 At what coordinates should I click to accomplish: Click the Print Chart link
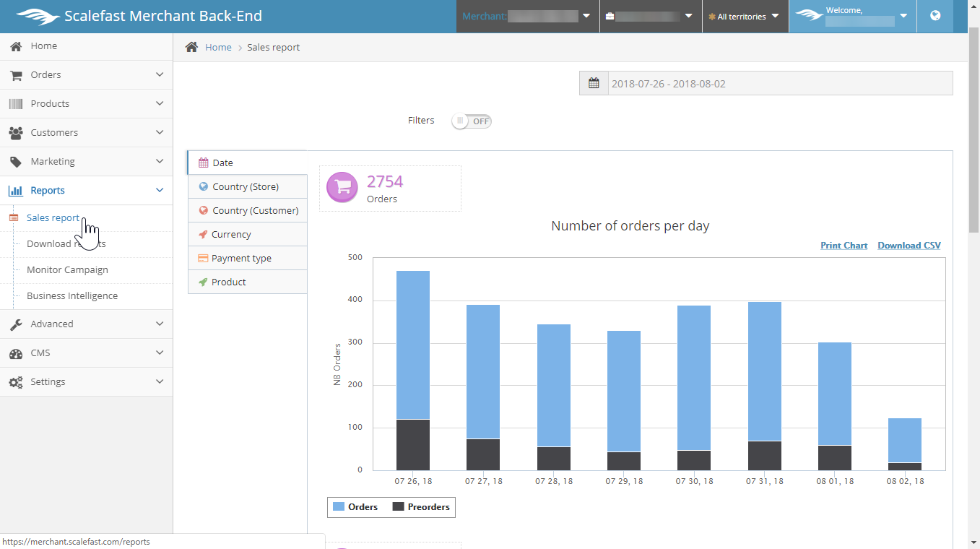[x=844, y=246]
